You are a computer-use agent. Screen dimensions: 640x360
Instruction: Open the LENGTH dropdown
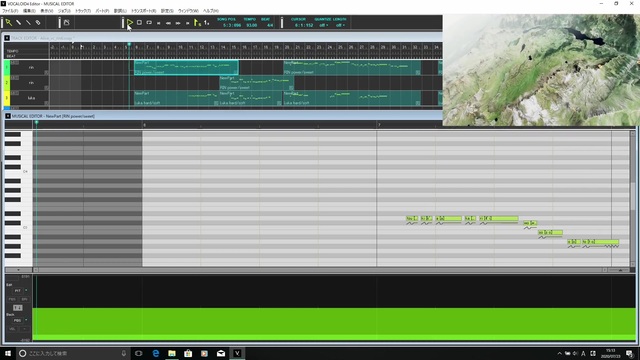point(340,25)
